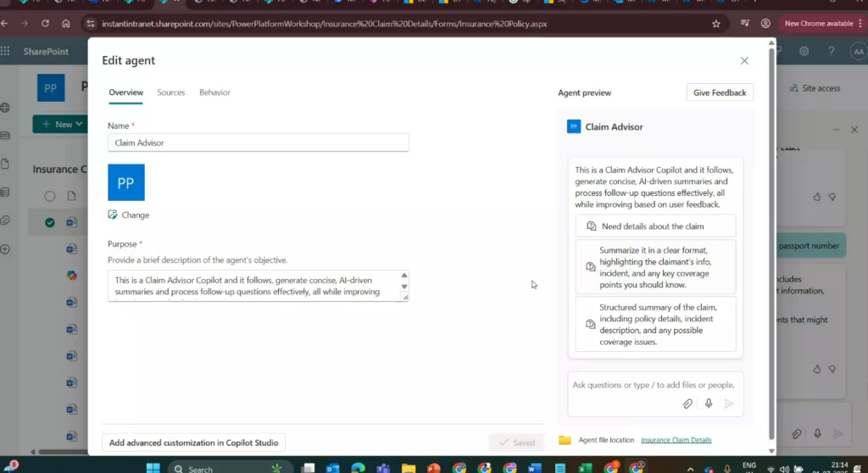Screen dimensions: 868x473
Task: Click the browser address bar URL
Action: [325, 24]
